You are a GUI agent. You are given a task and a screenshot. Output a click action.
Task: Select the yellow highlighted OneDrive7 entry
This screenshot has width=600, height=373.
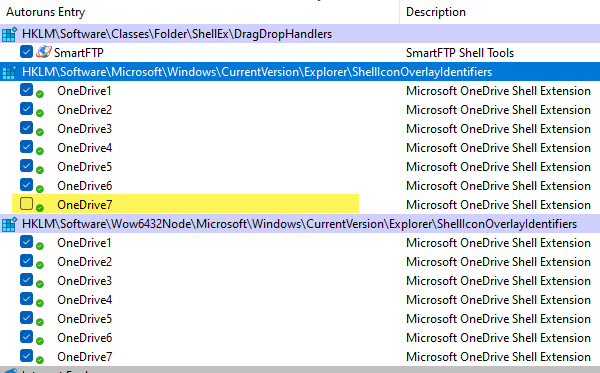[x=186, y=204]
